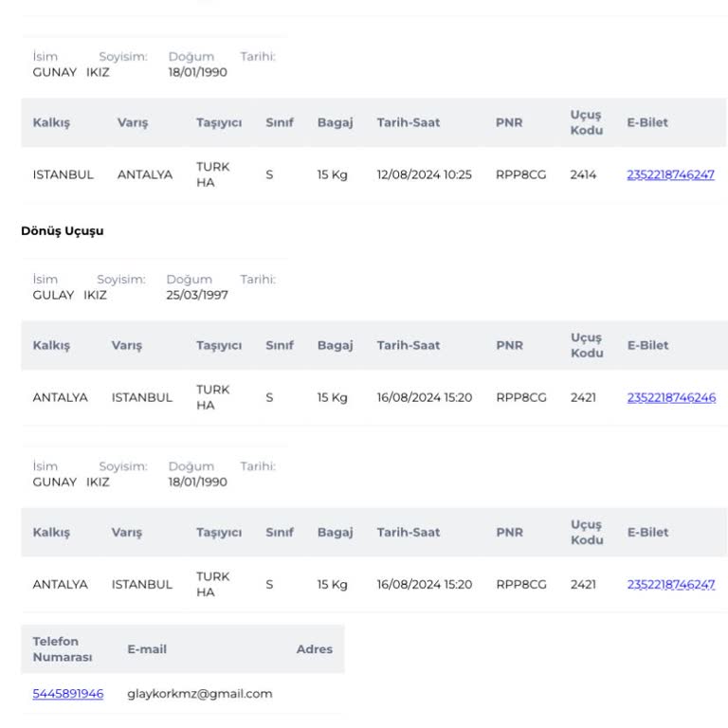
Task: Click the "Dönüş Uçuşu" section heading
Action: point(63,230)
